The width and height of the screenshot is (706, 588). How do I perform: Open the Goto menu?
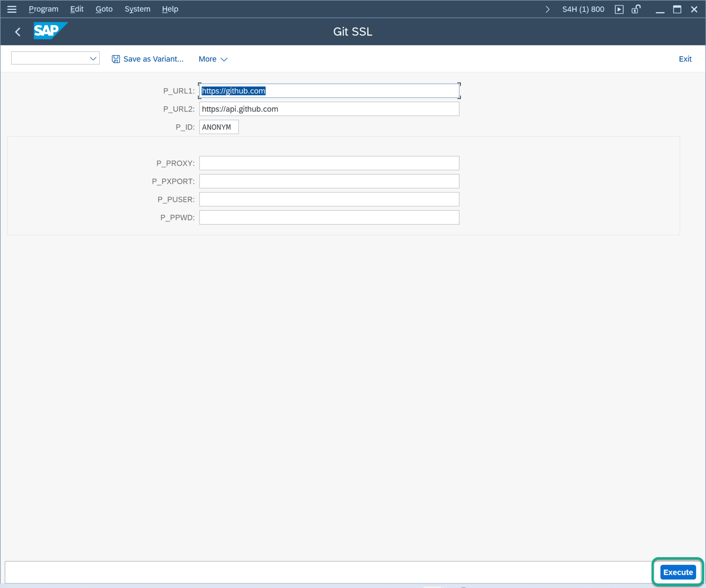[x=104, y=9]
